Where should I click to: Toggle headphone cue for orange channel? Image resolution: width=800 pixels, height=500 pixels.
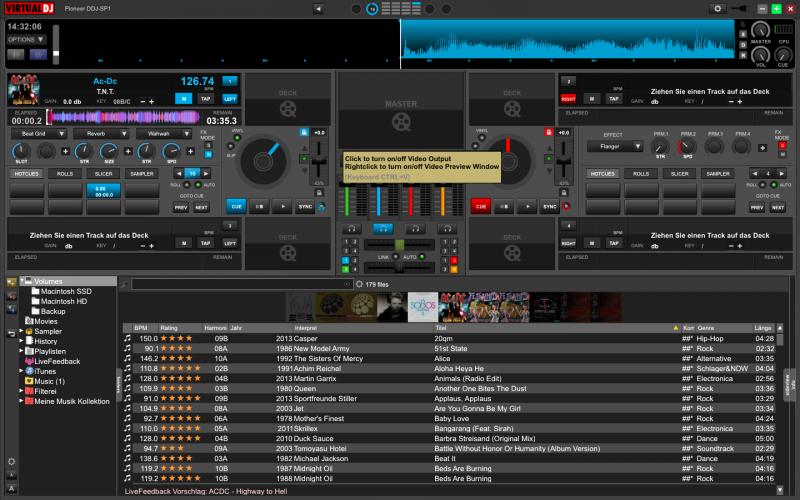(447, 228)
